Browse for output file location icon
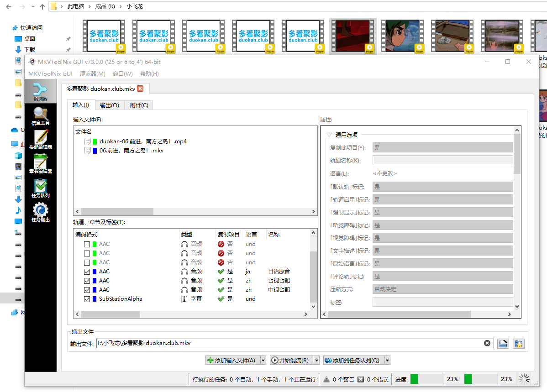The image size is (547, 392). coord(503,344)
